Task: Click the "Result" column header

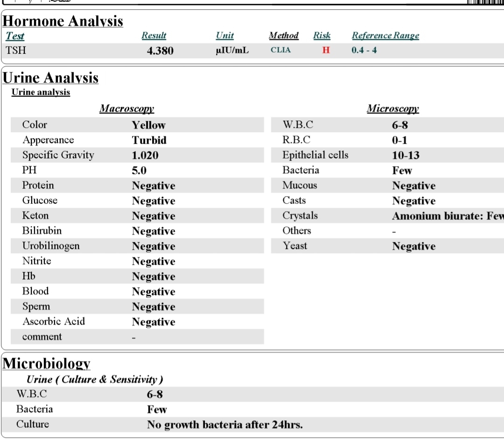Action: (154, 35)
